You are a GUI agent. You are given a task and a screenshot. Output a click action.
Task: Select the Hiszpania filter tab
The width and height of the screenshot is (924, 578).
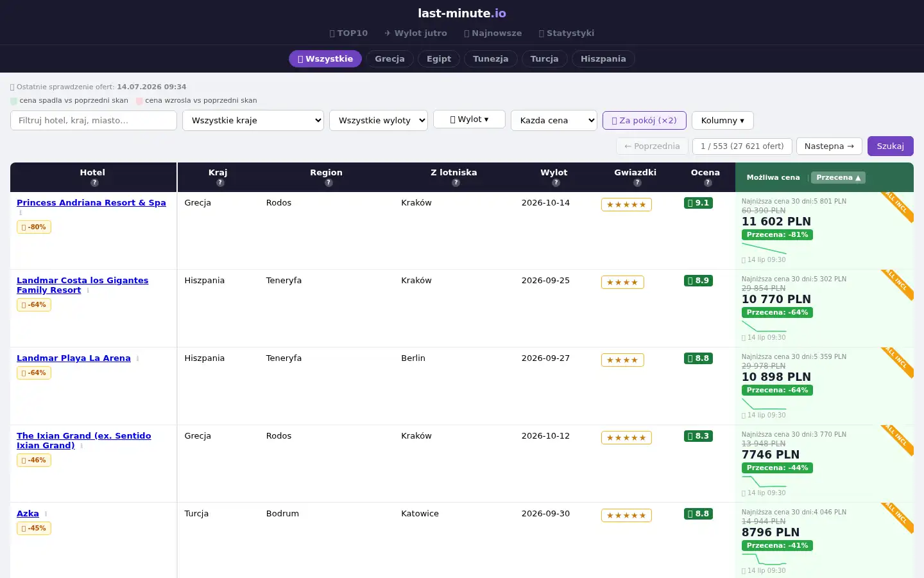pyautogui.click(x=603, y=59)
